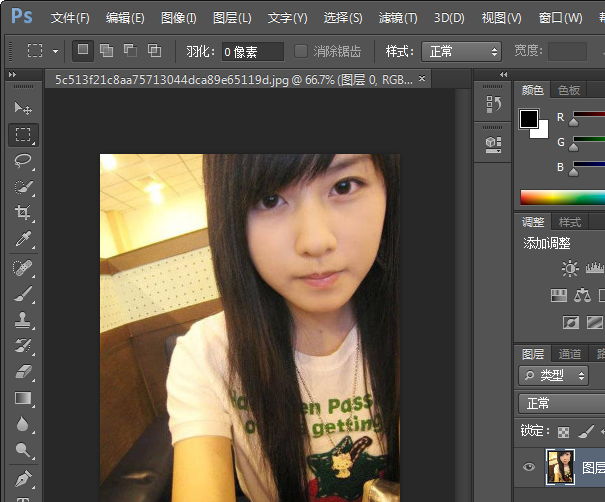Select the Eraser tool
Screen dimensions: 605x502
tap(23, 372)
